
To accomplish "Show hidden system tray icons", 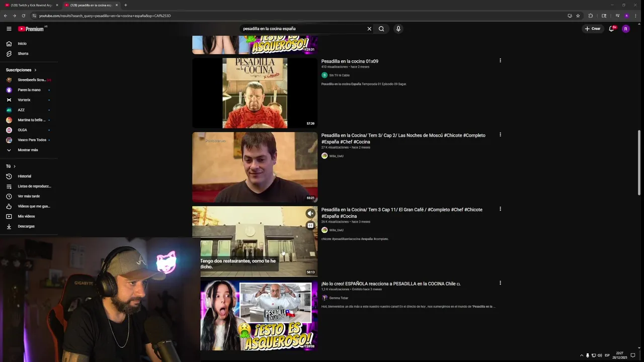I will [582, 355].
